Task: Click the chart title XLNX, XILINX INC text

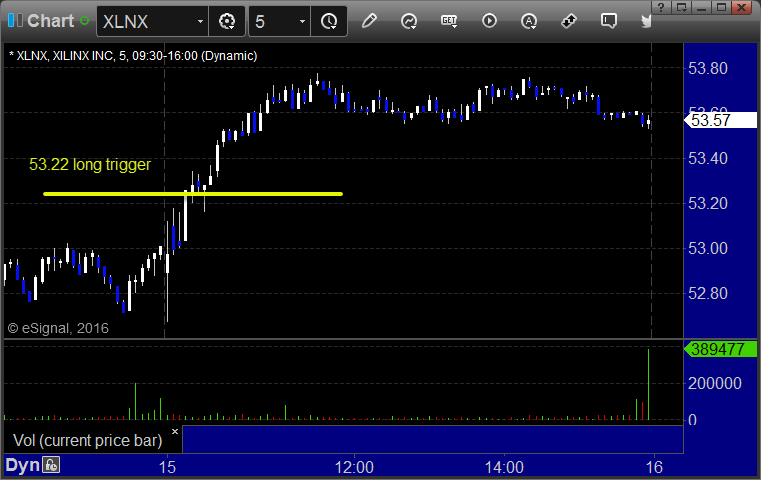Action: [x=133, y=56]
